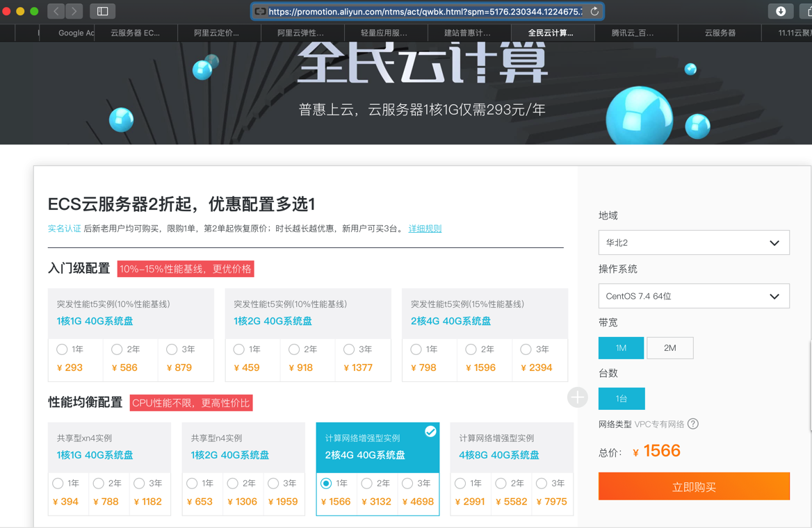Switch to the last 云服务器 tab

click(720, 33)
